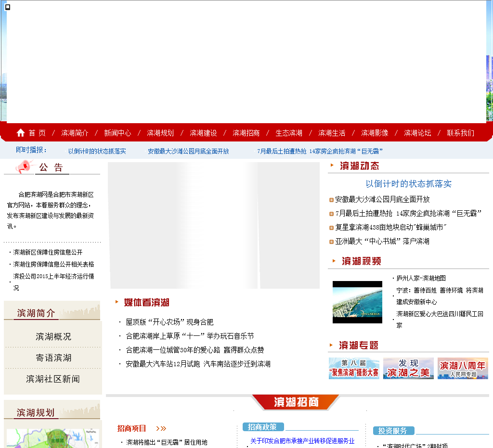This screenshot has height=448, width=493.
Task: Open 首页 in the navigation bar
Action: click(37, 133)
